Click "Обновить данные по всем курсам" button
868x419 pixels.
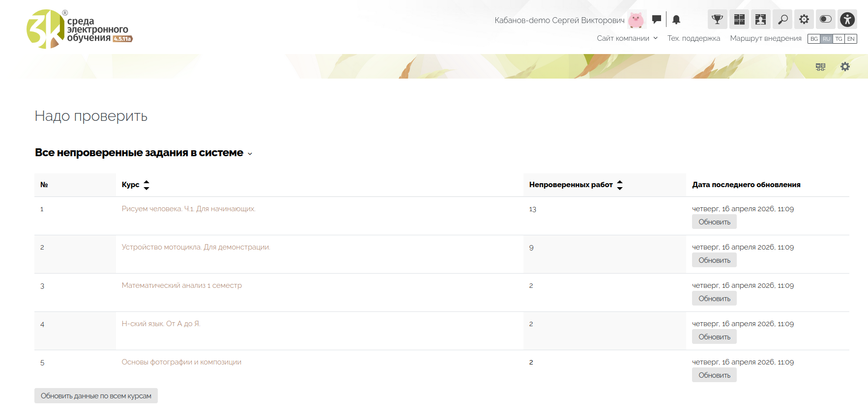96,396
